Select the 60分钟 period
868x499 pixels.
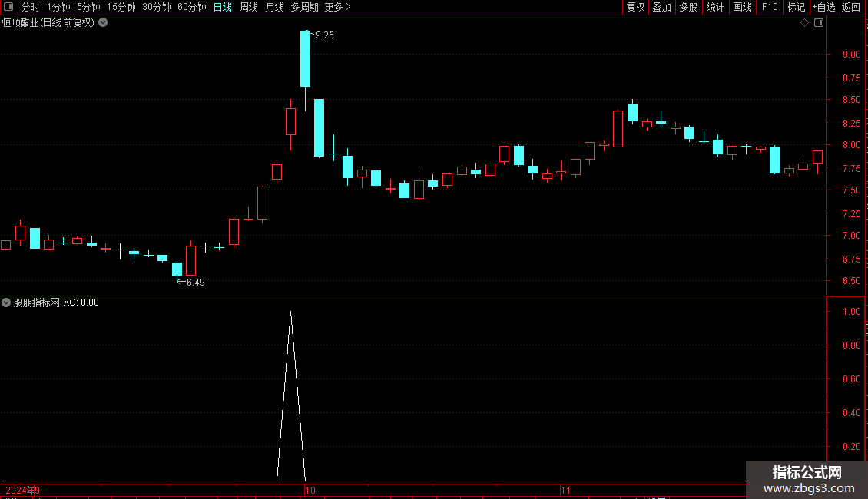[x=192, y=7]
